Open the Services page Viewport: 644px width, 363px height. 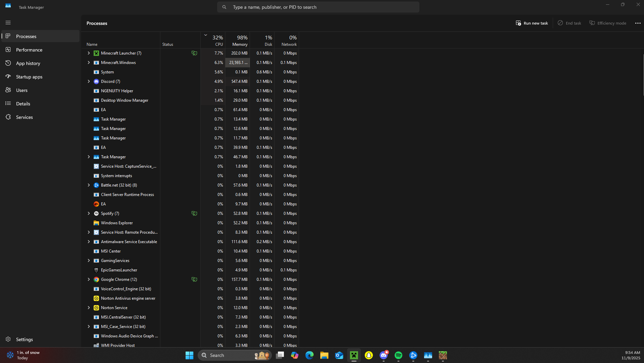tap(24, 117)
